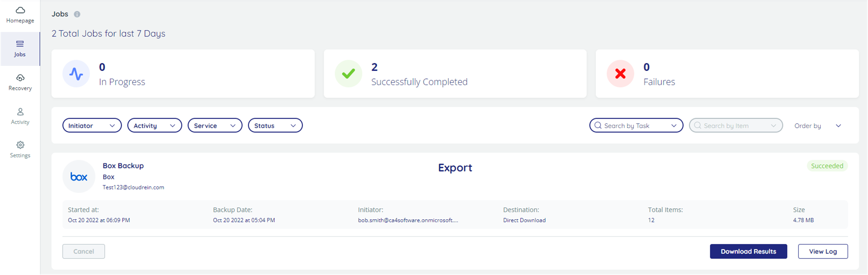Select the Jobs list icon in sidebar

point(20,44)
